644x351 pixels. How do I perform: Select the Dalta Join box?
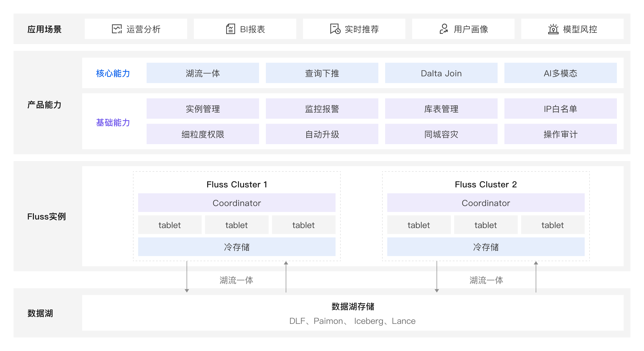point(441,73)
